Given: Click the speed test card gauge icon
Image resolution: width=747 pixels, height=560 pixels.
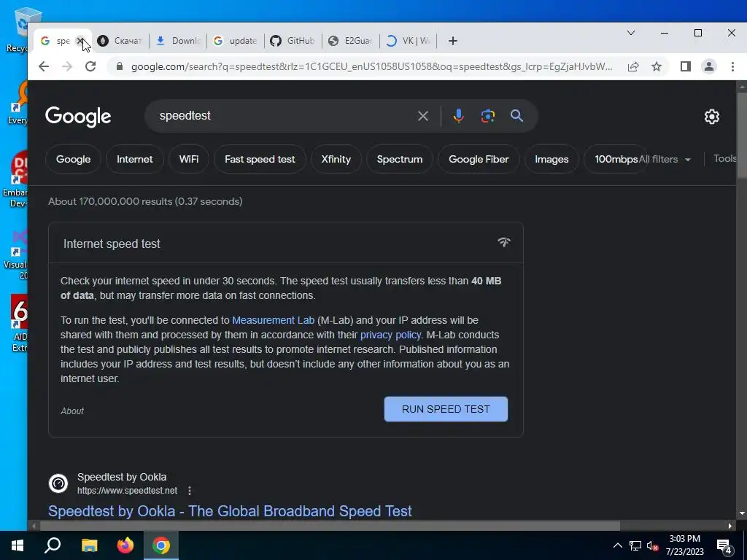Looking at the screenshot, I should click(x=504, y=242).
